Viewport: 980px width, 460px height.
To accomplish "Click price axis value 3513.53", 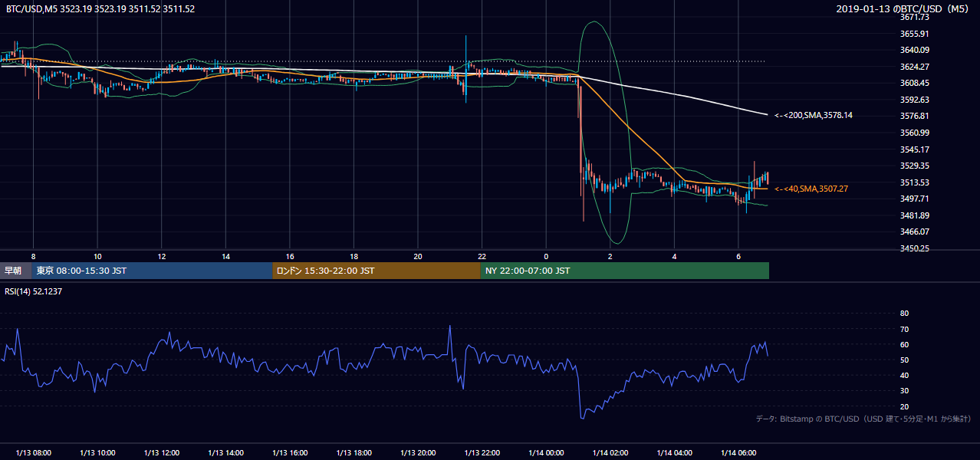I will click(x=915, y=182).
